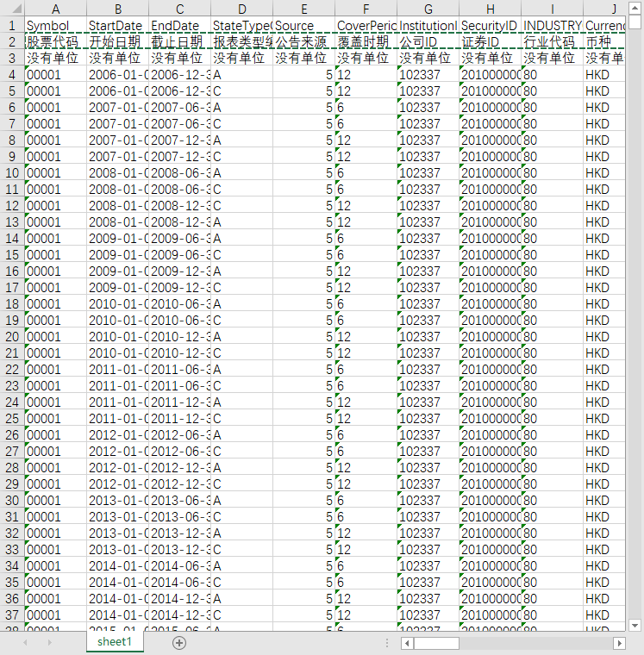This screenshot has height=655, width=644.
Task: Select column A header
Action: point(55,9)
